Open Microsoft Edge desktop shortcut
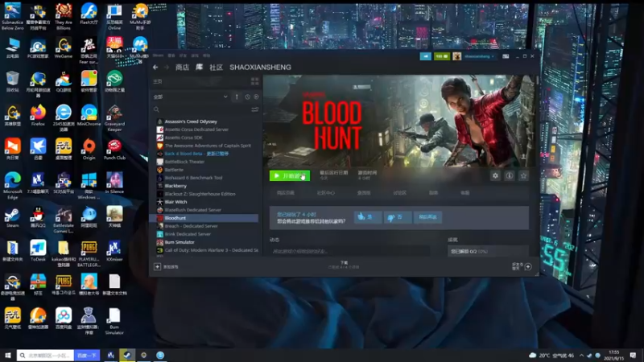Image resolution: width=644 pixels, height=362 pixels. 12,185
